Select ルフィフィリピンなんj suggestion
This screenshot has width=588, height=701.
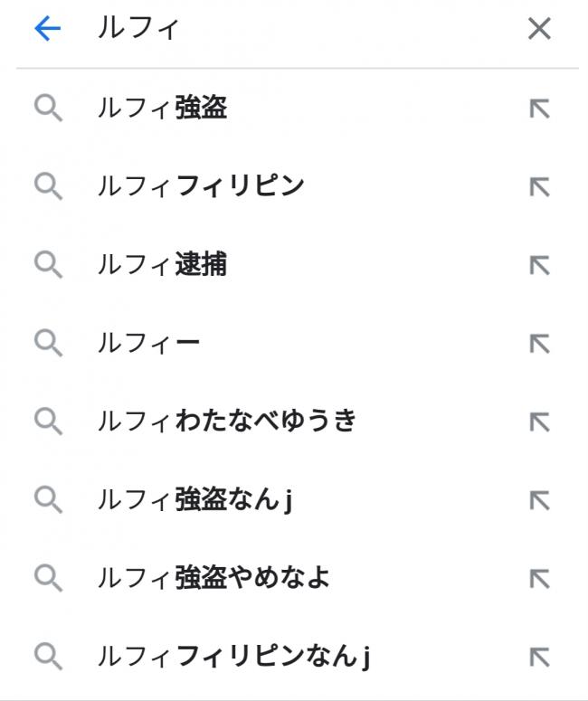[294, 657]
